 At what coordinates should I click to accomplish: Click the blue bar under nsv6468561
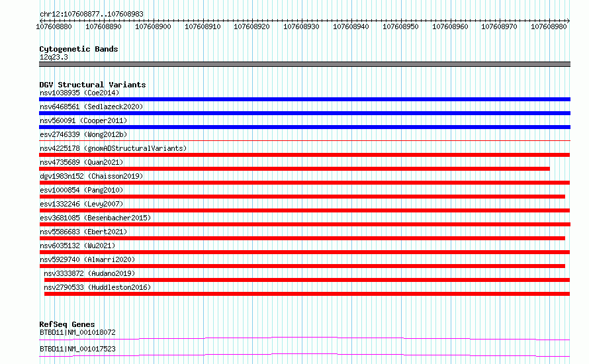304,113
